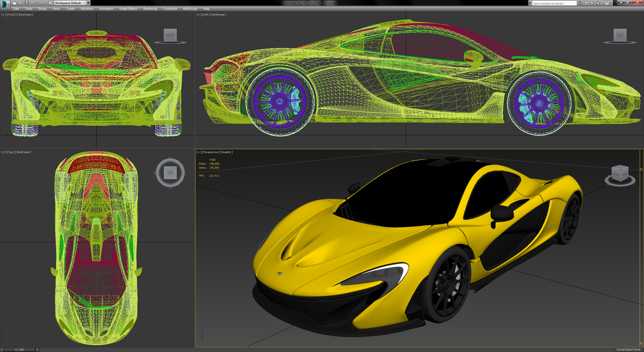Advance one frame with the next-frame arrow
The image size is (644, 352).
(x=37, y=349)
